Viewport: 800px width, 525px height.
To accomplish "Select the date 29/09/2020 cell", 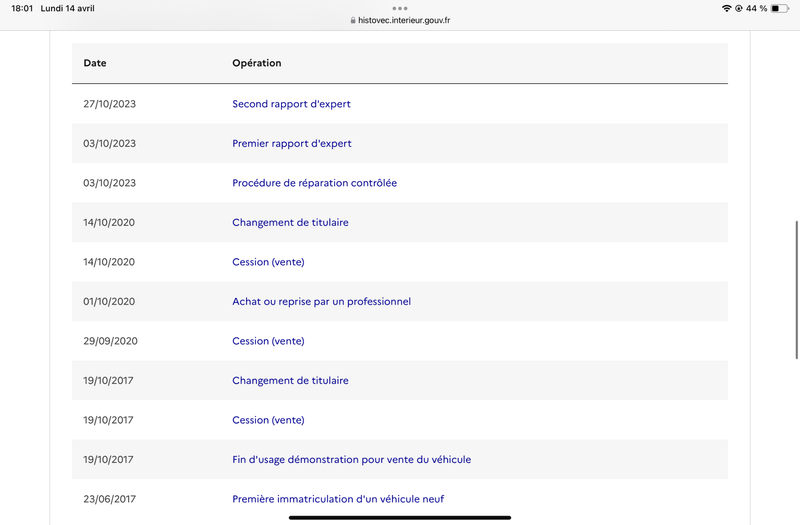I will [x=110, y=341].
